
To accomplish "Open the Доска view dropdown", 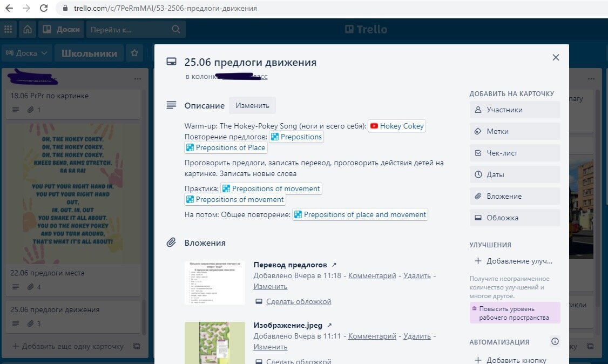I will [x=26, y=53].
